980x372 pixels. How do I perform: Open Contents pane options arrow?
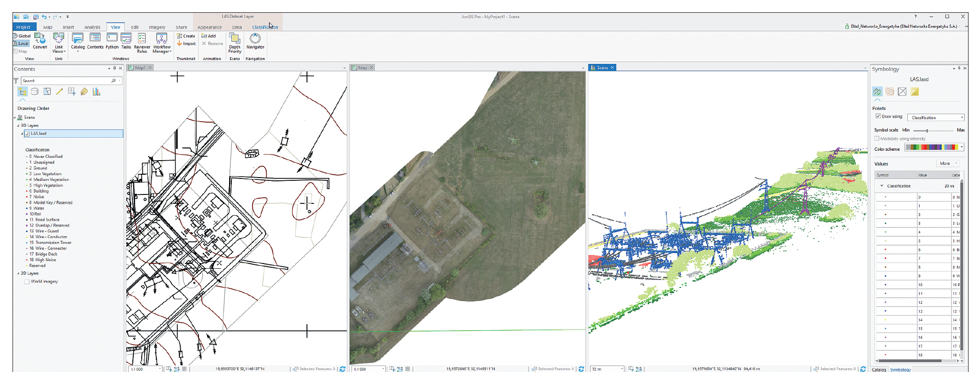pyautogui.click(x=109, y=69)
